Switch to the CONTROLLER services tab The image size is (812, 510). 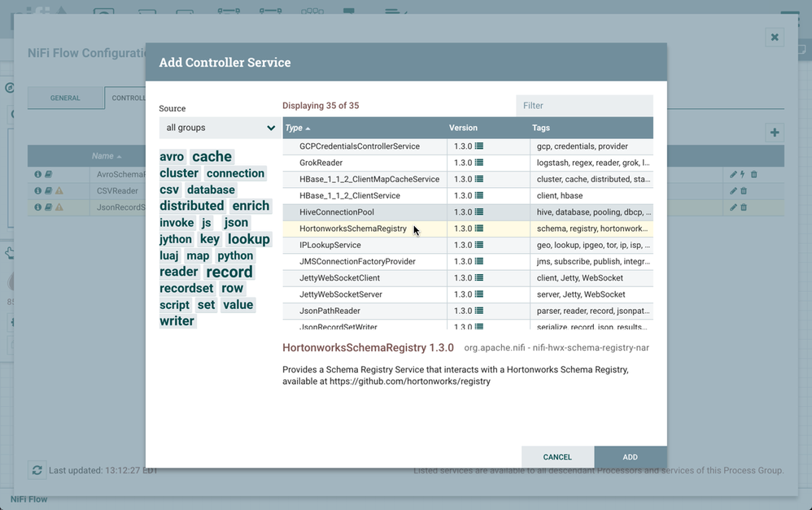(129, 97)
